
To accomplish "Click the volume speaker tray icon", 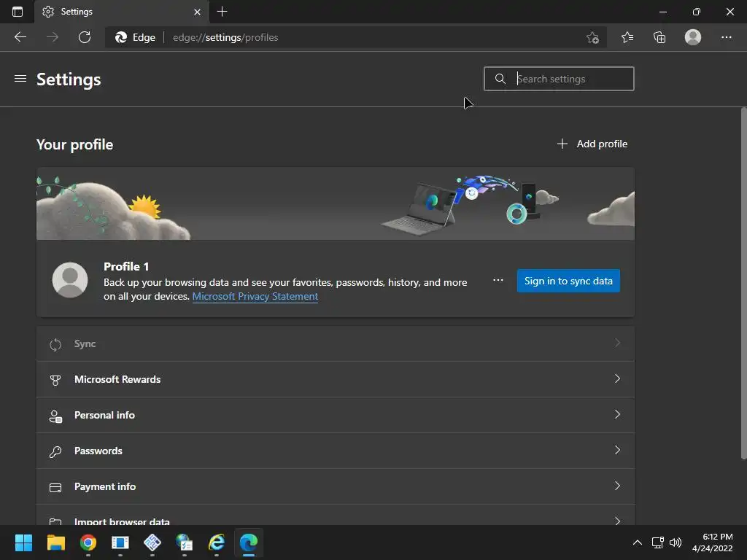I will tap(676, 542).
